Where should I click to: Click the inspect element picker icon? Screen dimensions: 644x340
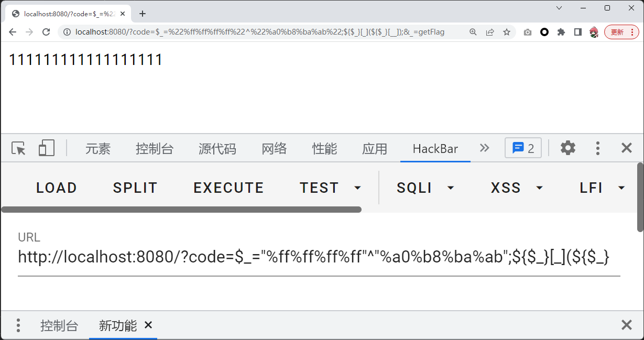19,148
